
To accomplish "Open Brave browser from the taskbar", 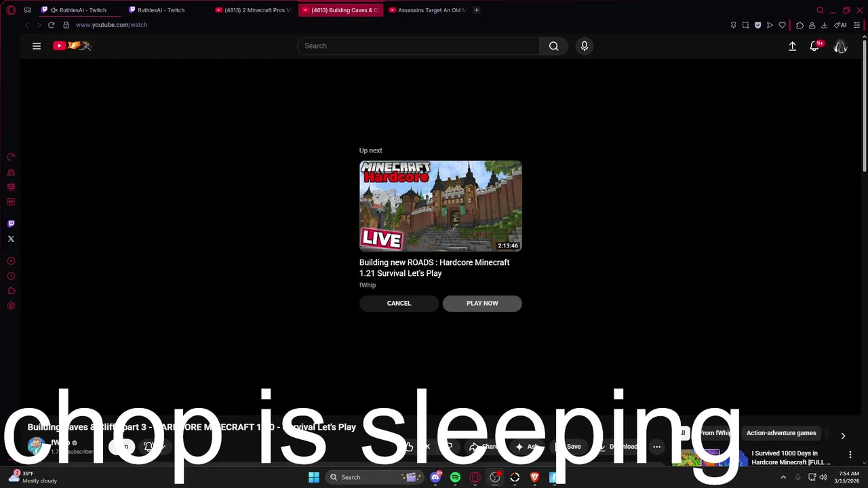I will pos(534,477).
